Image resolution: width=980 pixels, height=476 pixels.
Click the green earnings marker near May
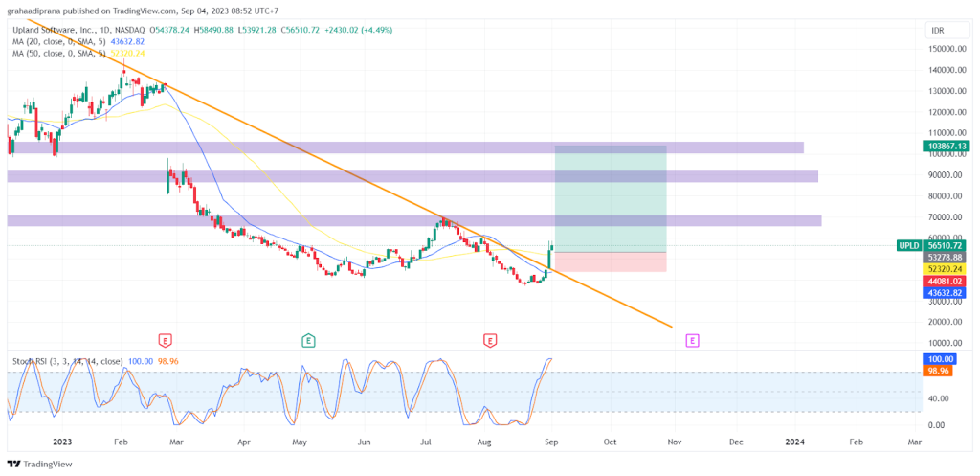[x=307, y=341]
